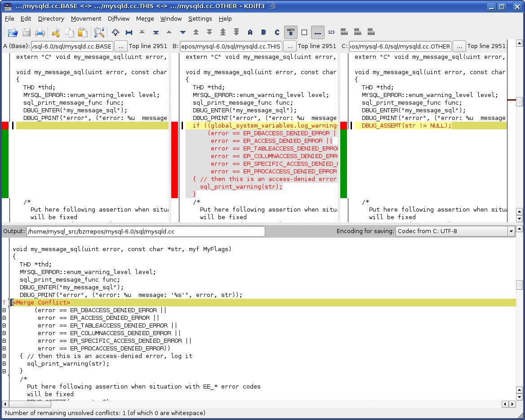Click browse button for file A (Base)
The width and height of the screenshot is (525, 420).
click(x=120, y=46)
